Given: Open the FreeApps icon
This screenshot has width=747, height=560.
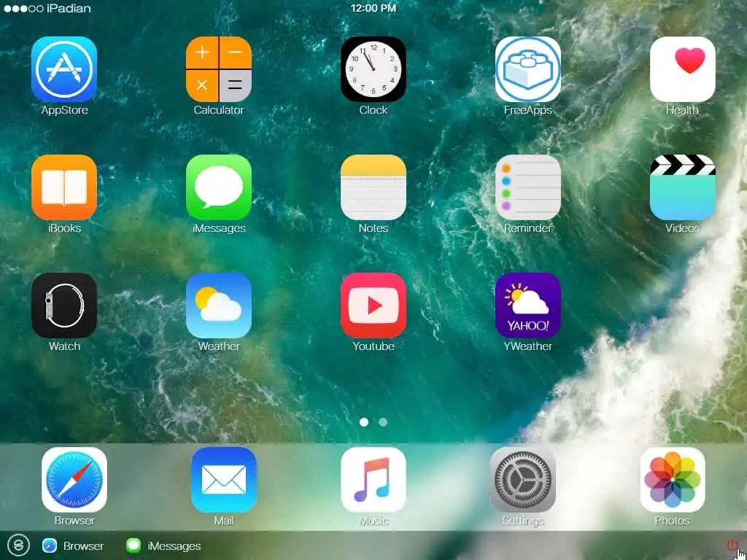Looking at the screenshot, I should 528,69.
